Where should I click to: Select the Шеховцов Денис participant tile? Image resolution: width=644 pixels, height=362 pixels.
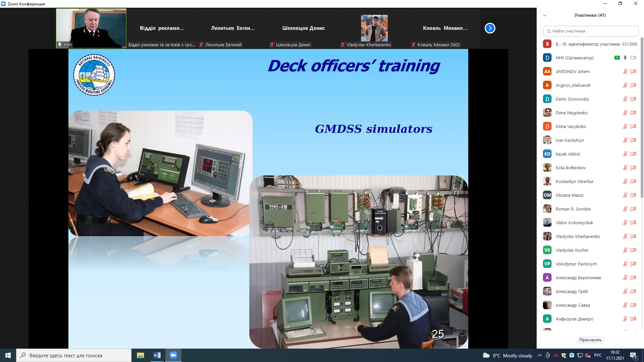click(304, 28)
